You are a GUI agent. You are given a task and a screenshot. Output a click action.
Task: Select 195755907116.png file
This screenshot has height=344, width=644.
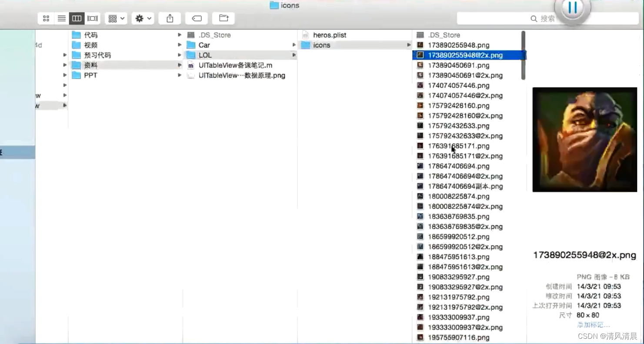click(x=459, y=337)
